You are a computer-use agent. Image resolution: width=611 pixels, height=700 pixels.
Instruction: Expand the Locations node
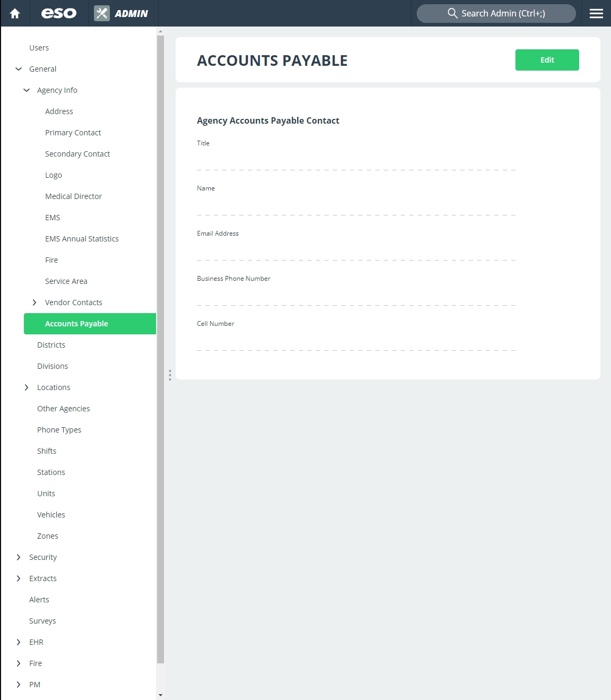pos(27,387)
